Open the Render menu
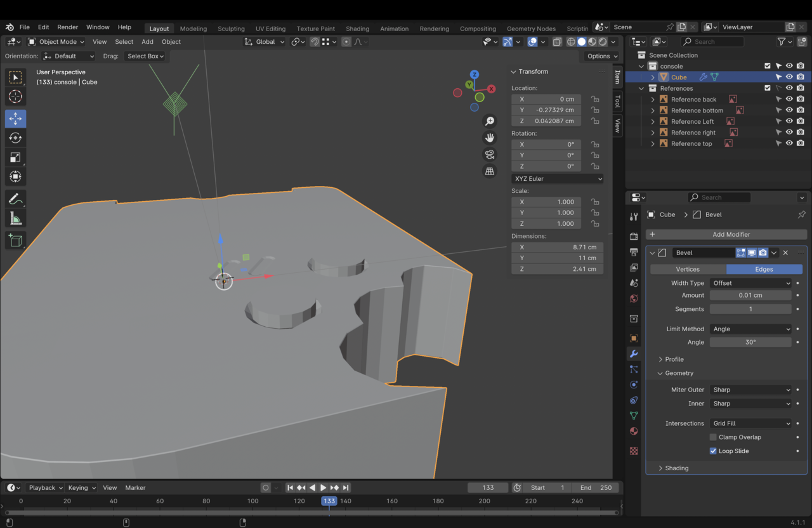The image size is (812, 528). [67, 27]
